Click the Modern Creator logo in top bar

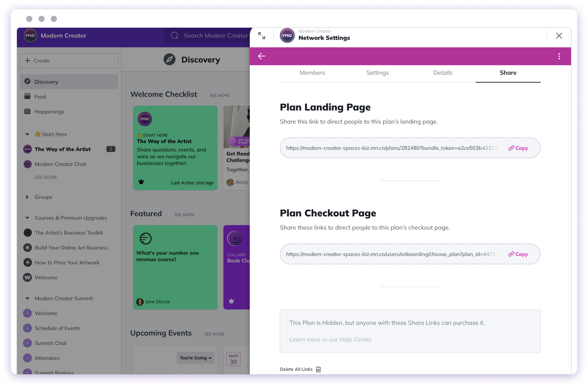[x=30, y=35]
